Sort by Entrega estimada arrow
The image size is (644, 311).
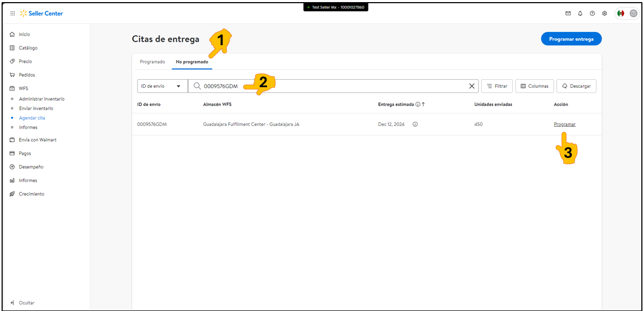click(x=423, y=104)
